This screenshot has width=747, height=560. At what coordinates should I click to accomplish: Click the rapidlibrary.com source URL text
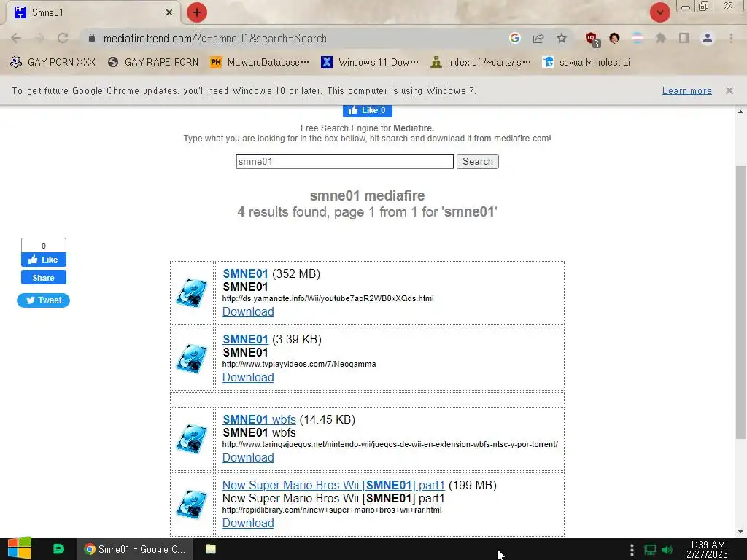click(332, 510)
